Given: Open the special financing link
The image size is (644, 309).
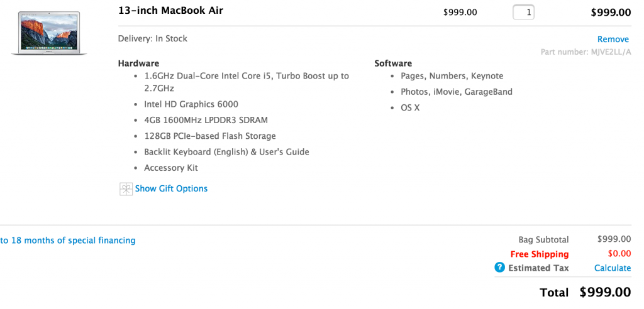Looking at the screenshot, I should point(68,240).
